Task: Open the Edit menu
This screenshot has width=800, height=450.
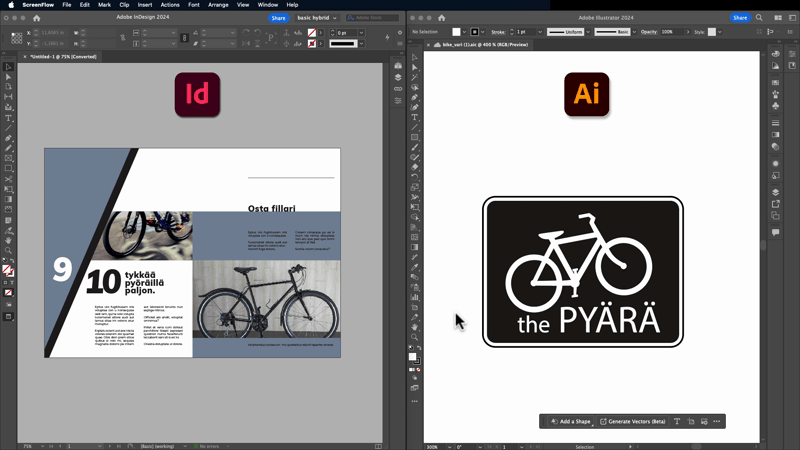Action: 85,5
